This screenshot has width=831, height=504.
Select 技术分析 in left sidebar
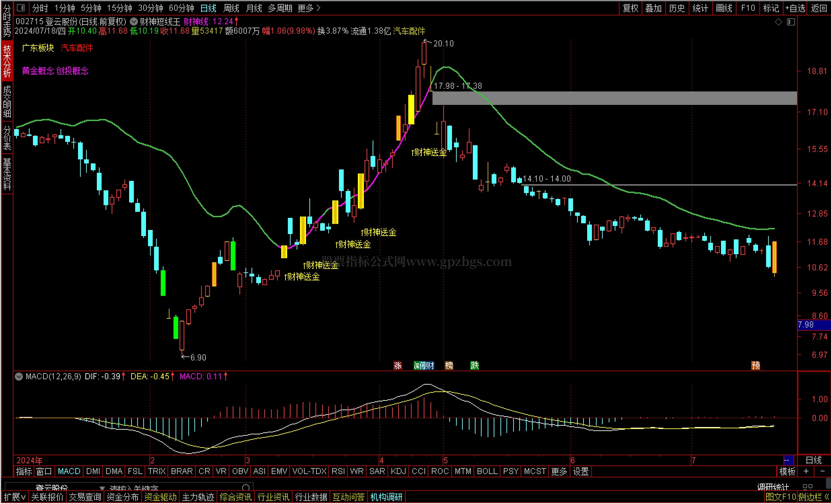7,61
